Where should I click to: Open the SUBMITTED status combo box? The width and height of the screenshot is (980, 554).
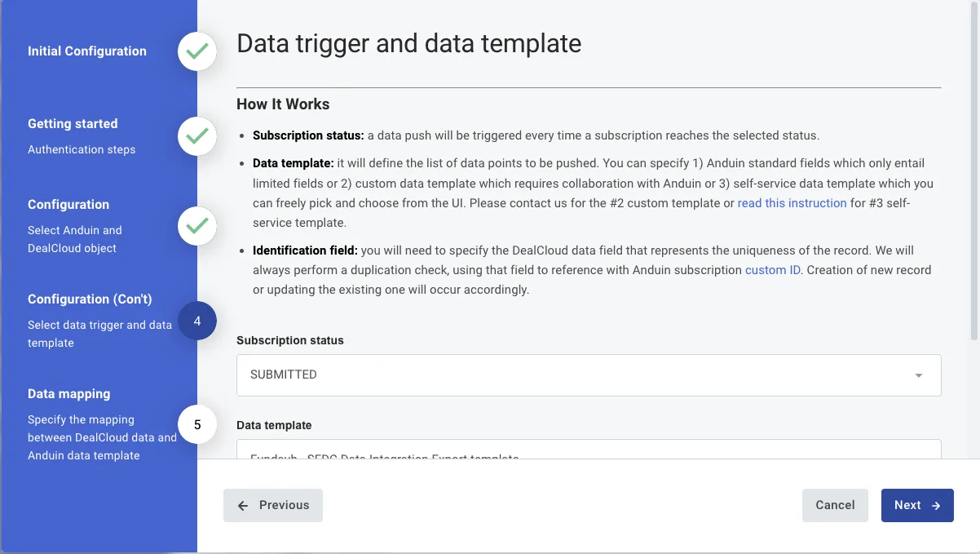589,375
